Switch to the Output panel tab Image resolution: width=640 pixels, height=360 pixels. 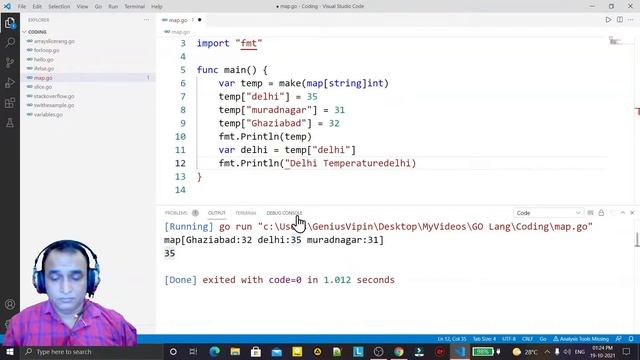(216, 213)
